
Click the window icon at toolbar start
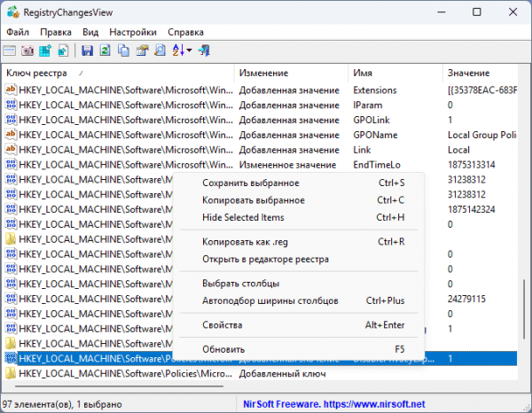coord(10,51)
